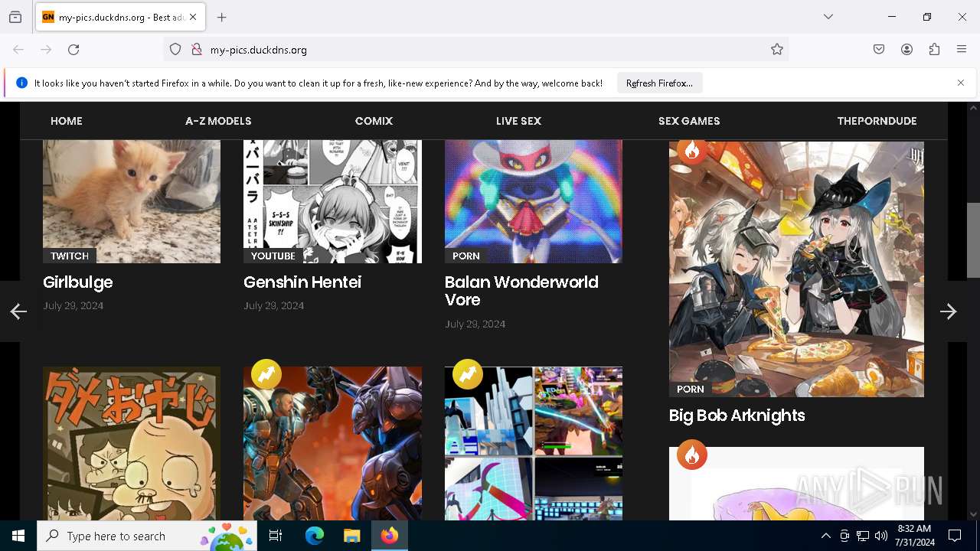Click the Firefox taskbar icon
Screen dimensions: 980x551
(390, 536)
